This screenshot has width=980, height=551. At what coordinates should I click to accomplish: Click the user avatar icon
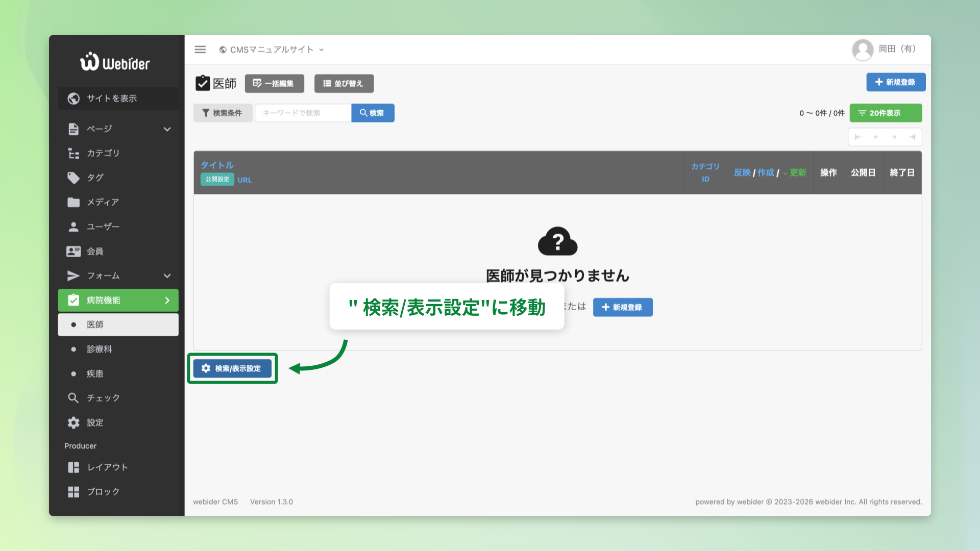(863, 49)
